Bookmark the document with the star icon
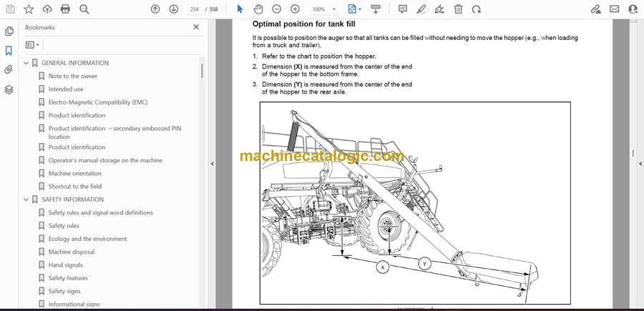Screen dimensions: 644x311 pyautogui.click(x=29, y=9)
